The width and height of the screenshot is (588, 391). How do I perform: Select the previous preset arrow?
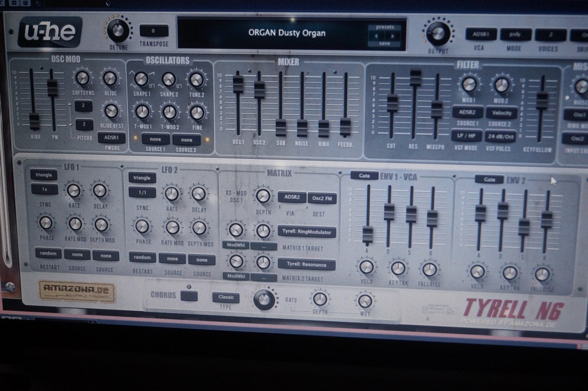[377, 36]
